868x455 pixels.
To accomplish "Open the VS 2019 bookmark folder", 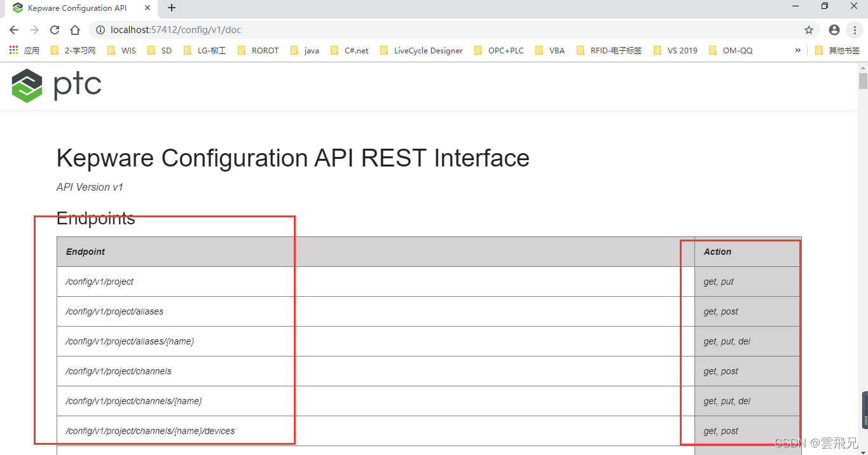I will click(x=675, y=50).
